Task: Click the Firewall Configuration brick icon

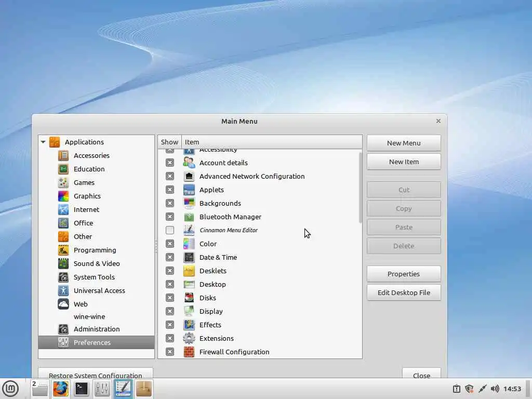Action: 189,352
